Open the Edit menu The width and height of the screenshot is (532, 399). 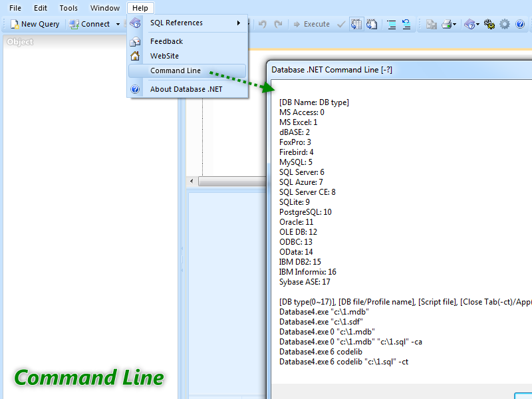pos(41,8)
